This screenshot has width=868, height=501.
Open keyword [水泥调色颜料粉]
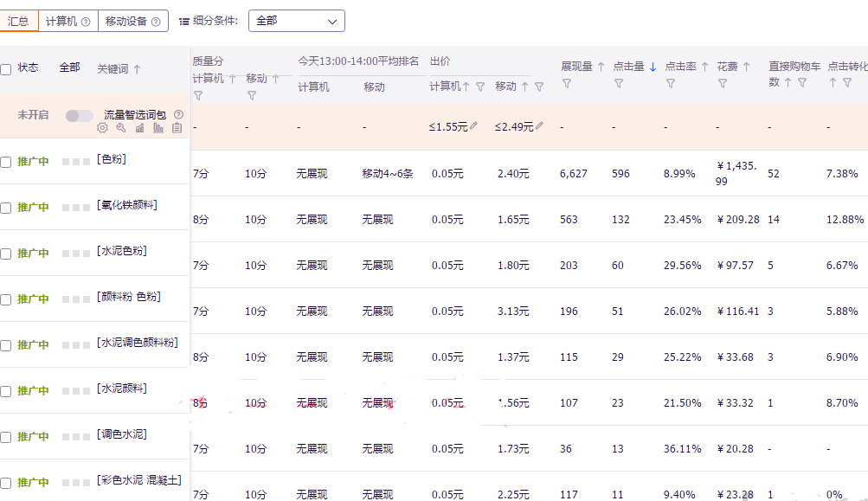point(138,343)
